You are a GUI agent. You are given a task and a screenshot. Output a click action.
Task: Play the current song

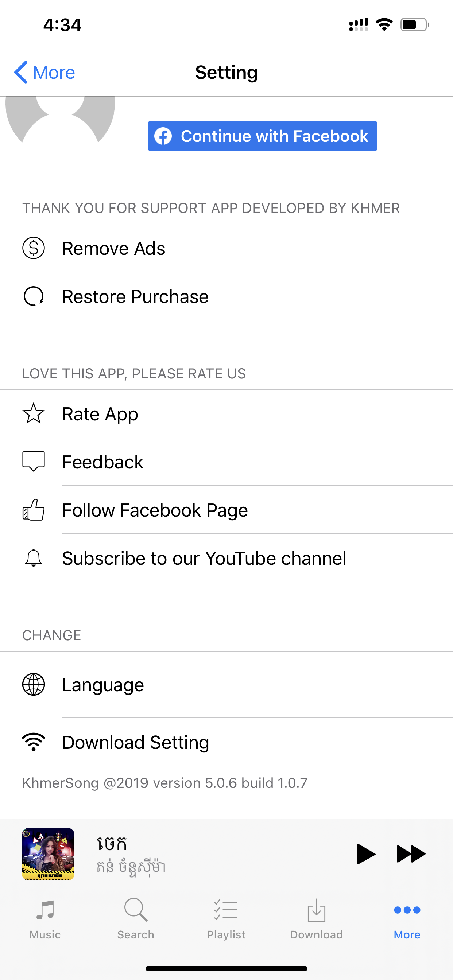click(x=366, y=854)
